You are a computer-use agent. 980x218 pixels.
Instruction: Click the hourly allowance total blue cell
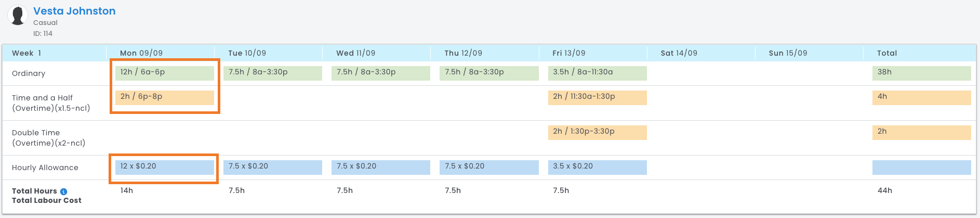pyautogui.click(x=921, y=167)
